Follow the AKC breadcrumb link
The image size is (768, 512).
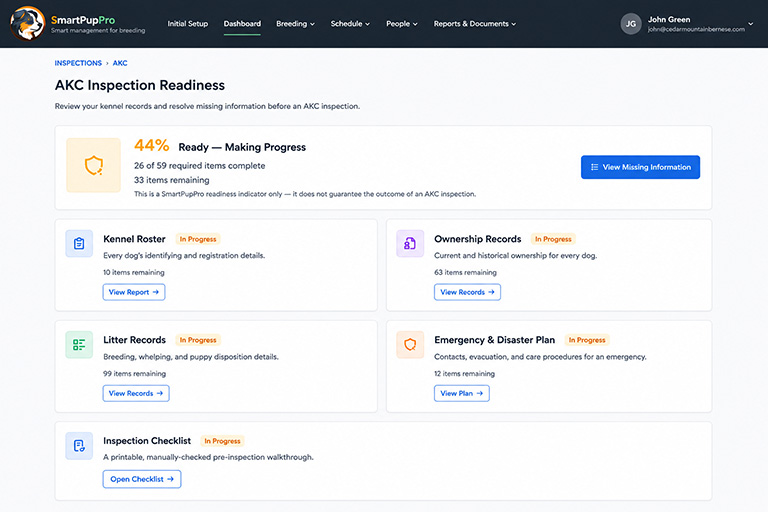[x=120, y=63]
